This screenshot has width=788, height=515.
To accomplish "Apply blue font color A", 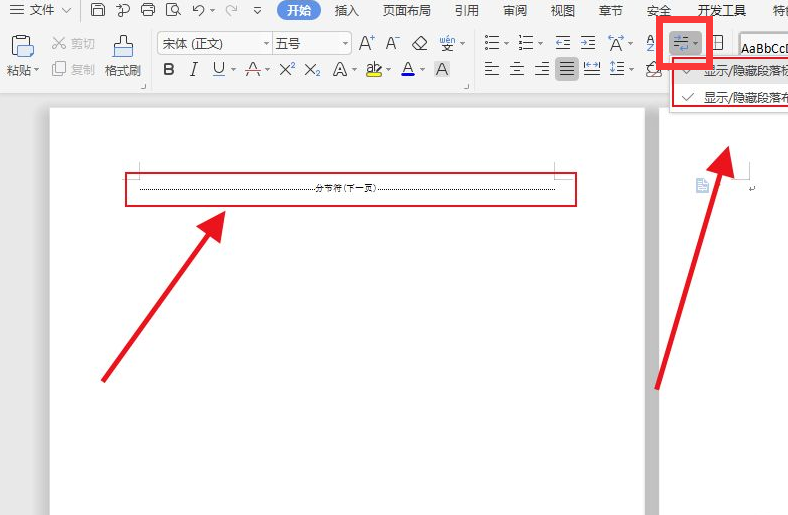I will point(408,69).
